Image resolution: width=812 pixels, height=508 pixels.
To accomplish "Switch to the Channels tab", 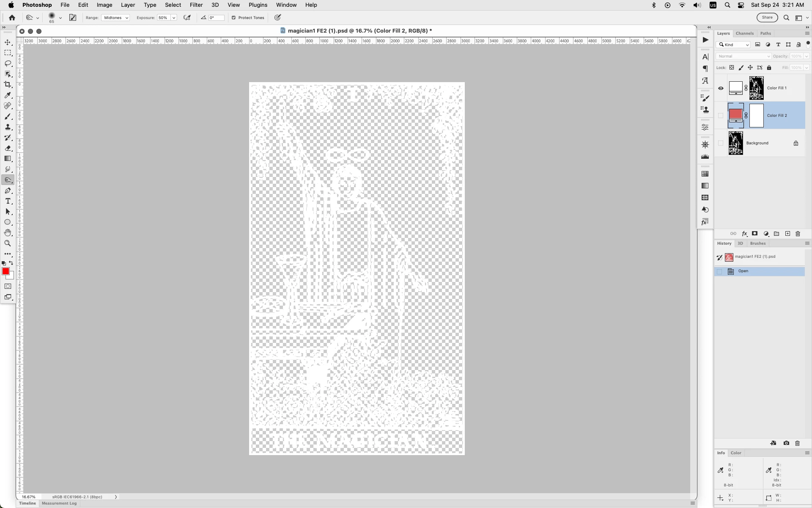I will [x=744, y=33].
